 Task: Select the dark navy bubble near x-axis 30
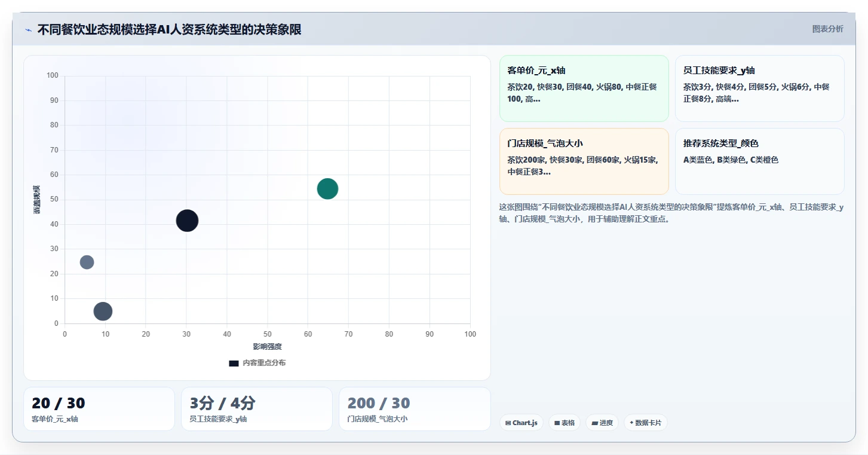[187, 221]
